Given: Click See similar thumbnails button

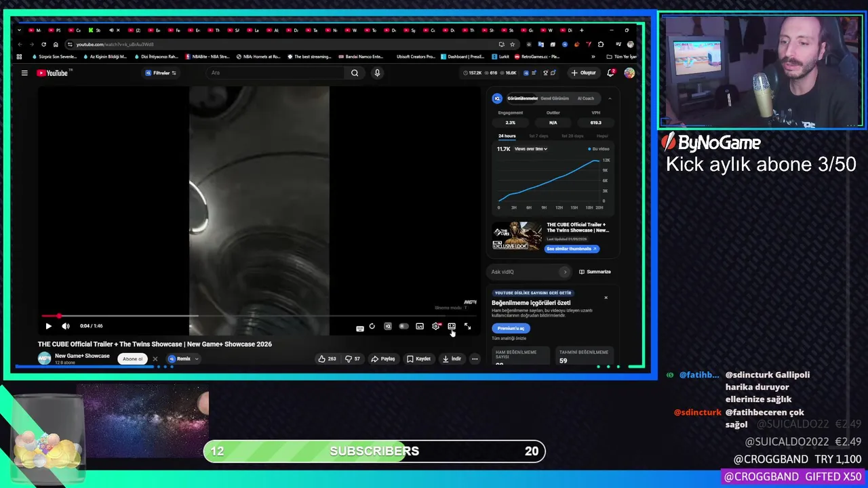Looking at the screenshot, I should (x=572, y=249).
